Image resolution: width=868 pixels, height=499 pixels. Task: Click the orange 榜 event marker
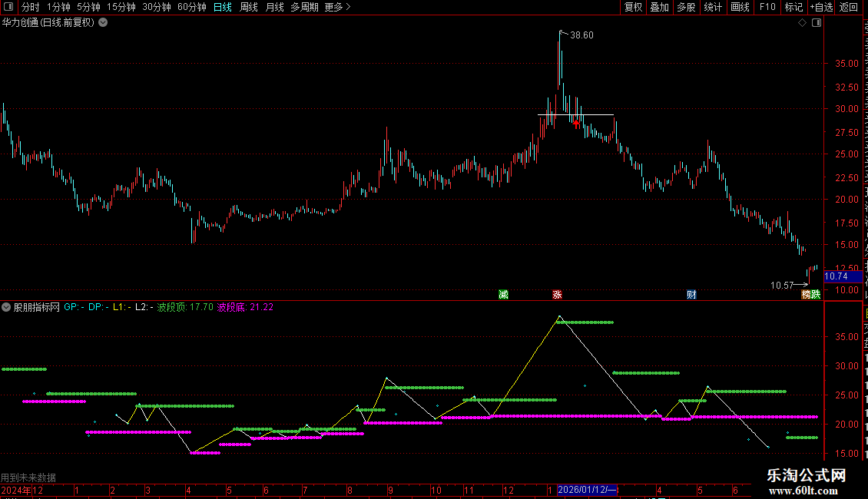(x=807, y=295)
